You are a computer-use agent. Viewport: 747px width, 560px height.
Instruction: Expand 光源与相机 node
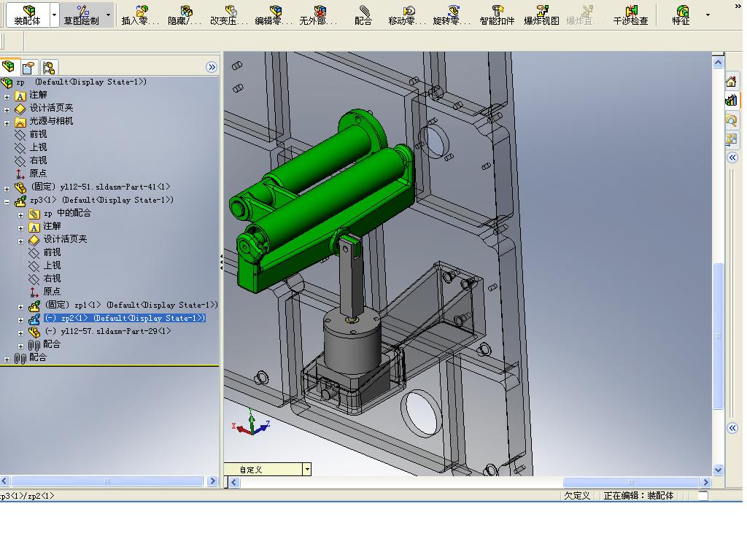7,122
